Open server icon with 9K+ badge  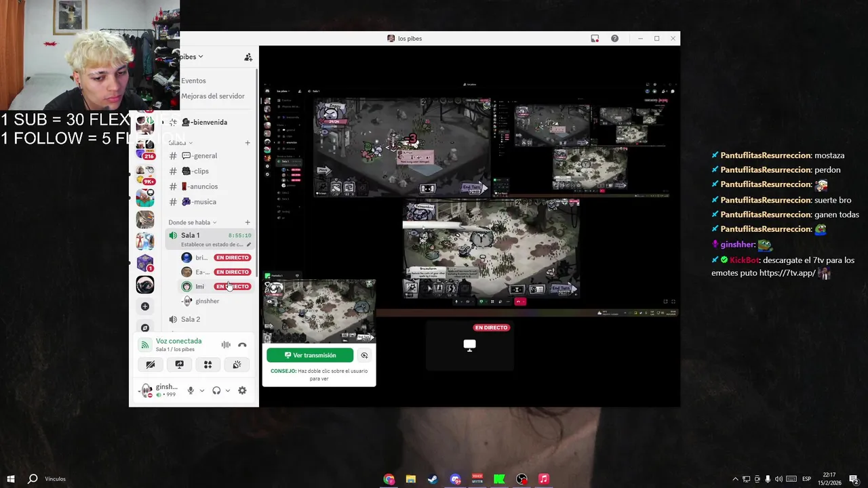click(145, 174)
